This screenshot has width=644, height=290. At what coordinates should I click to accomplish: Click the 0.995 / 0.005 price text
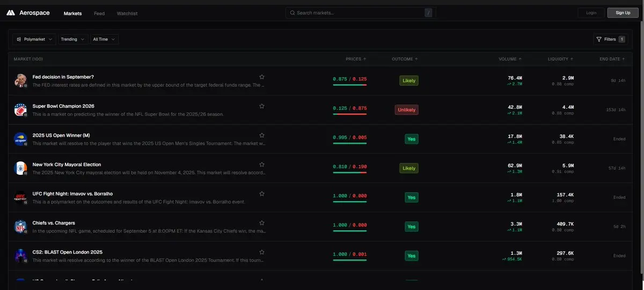[x=350, y=137]
